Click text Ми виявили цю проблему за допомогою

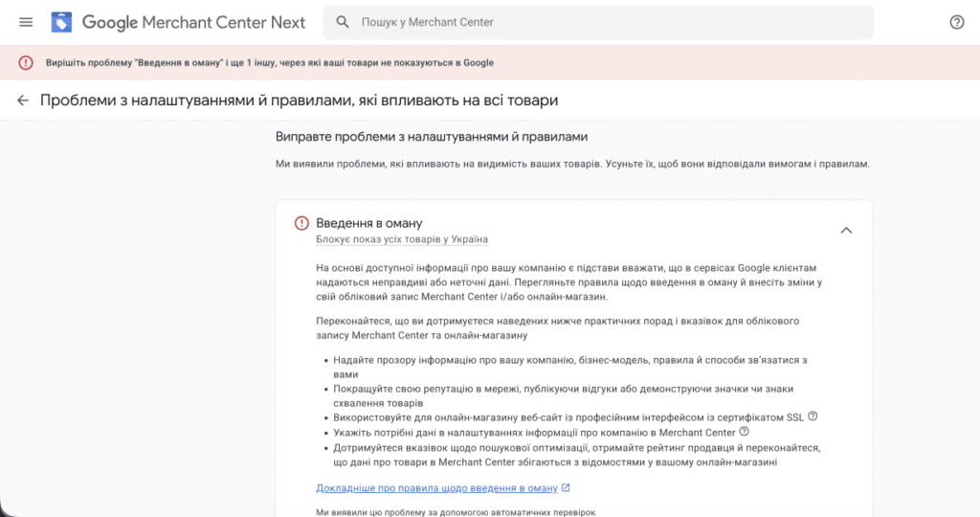coord(456,512)
